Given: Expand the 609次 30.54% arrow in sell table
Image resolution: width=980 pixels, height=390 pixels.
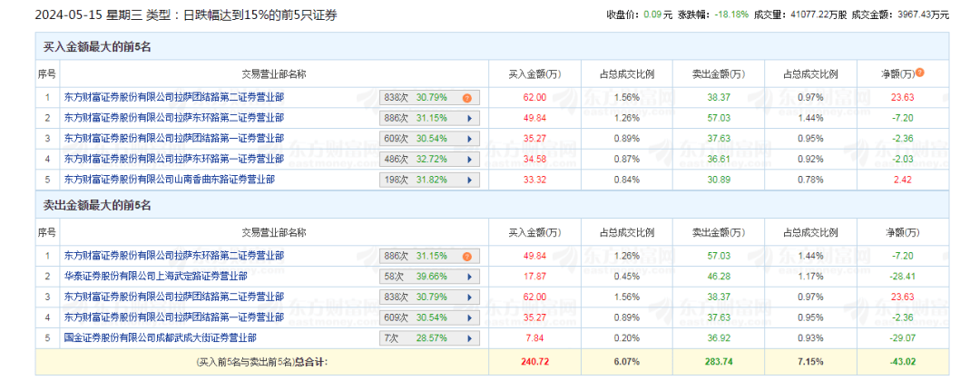Looking at the screenshot, I should coord(468,318).
